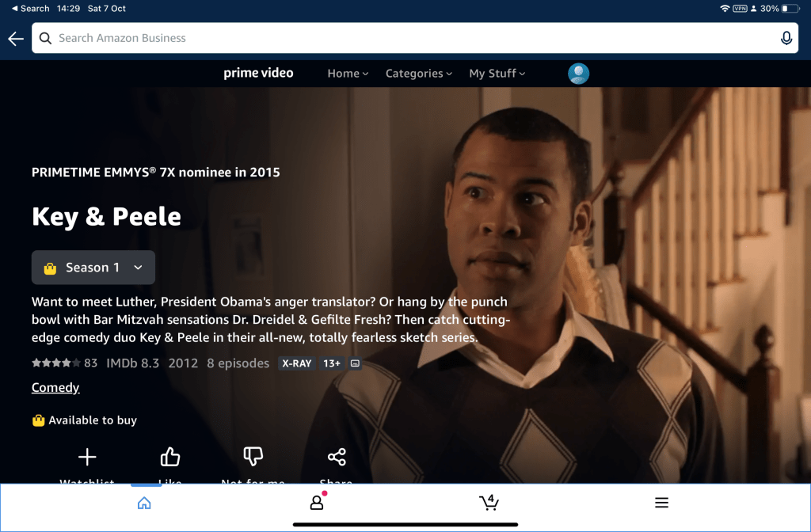811x532 pixels.
Task: Tap the 8 episodes text
Action: click(x=238, y=363)
